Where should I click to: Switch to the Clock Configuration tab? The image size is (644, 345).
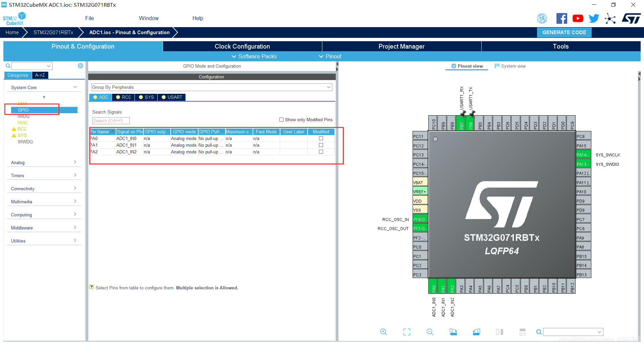click(242, 46)
